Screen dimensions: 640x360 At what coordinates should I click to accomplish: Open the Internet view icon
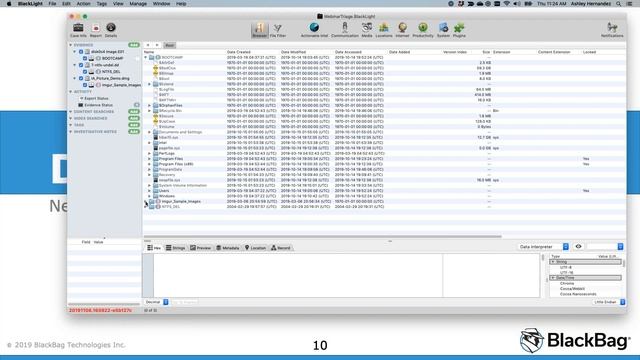[x=402, y=27]
